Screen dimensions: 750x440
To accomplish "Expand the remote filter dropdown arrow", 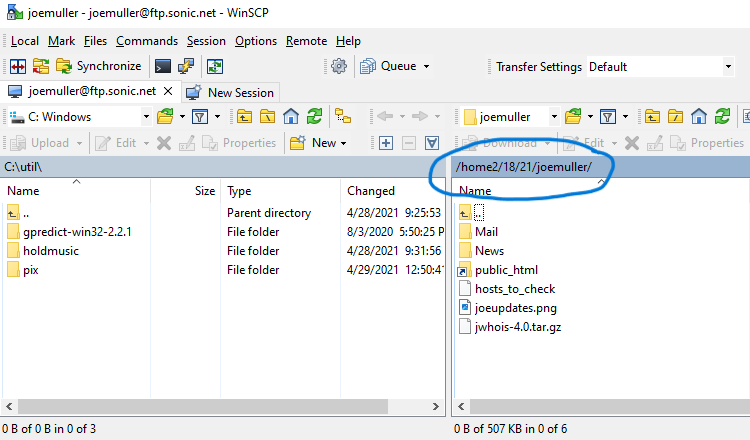I will (x=625, y=117).
